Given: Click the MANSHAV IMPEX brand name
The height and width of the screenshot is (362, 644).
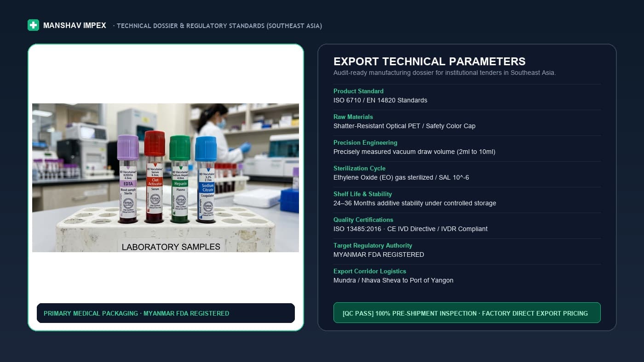Looking at the screenshot, I should pos(75,26).
